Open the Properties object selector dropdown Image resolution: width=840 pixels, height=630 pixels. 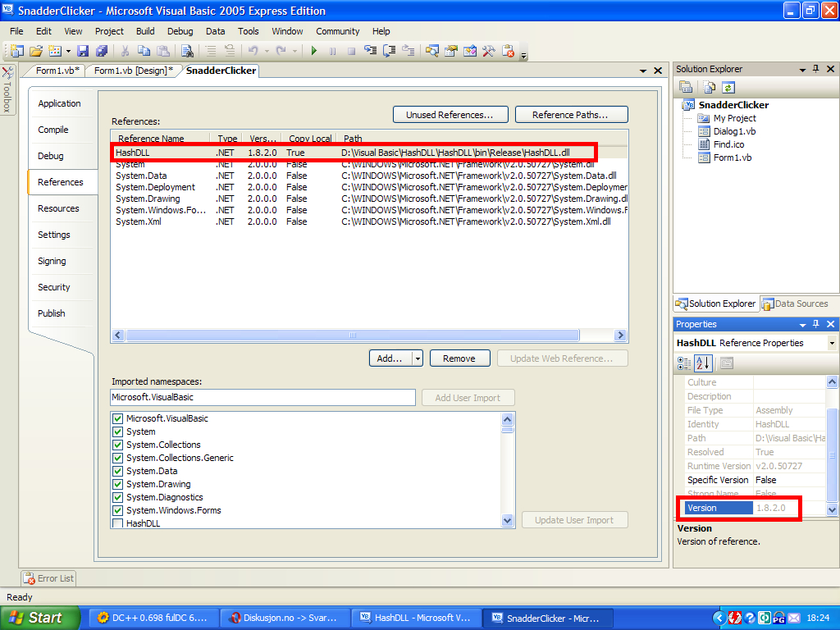click(x=832, y=343)
